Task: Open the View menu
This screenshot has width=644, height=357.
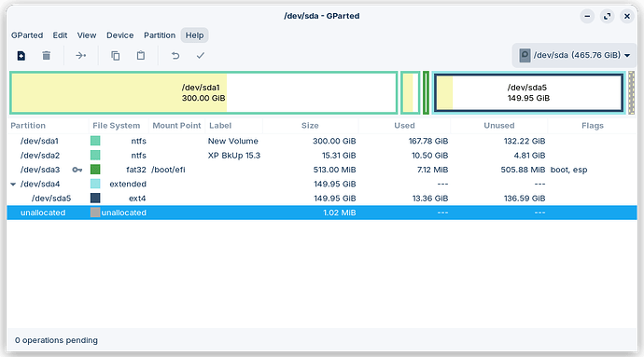Action: coord(87,35)
